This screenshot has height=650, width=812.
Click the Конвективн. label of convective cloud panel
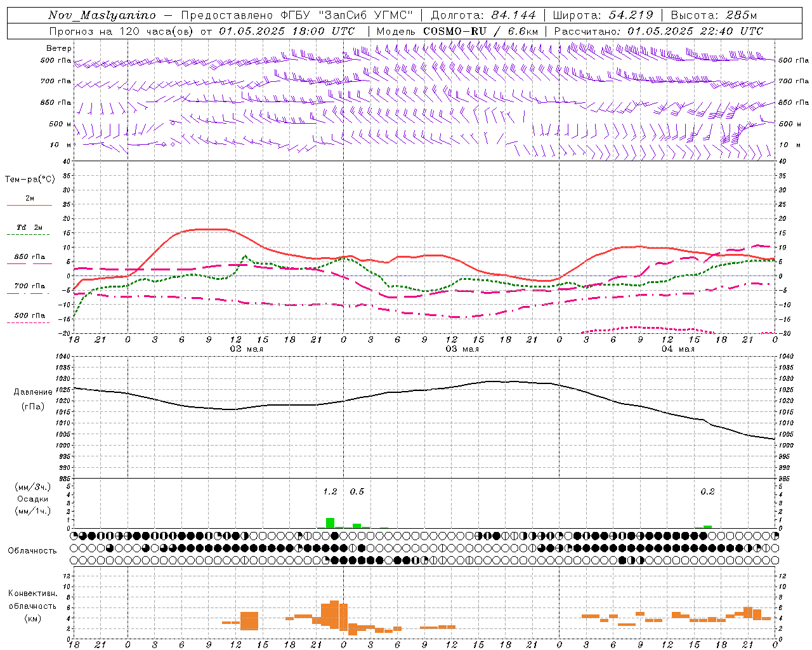(x=32, y=594)
